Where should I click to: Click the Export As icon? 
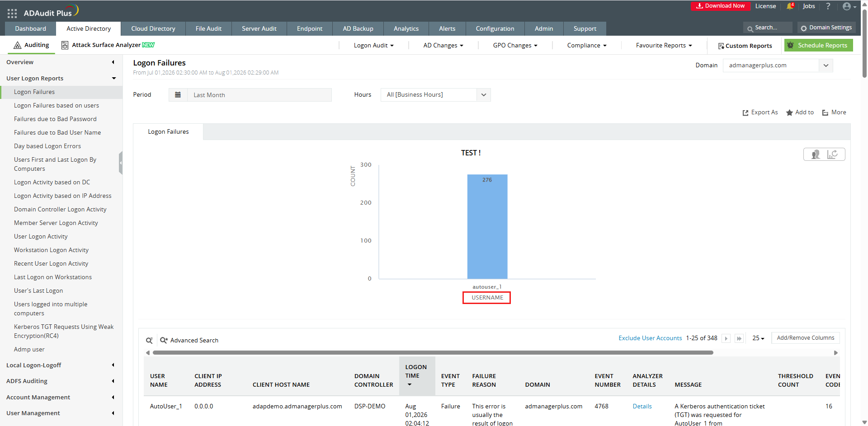pyautogui.click(x=745, y=112)
